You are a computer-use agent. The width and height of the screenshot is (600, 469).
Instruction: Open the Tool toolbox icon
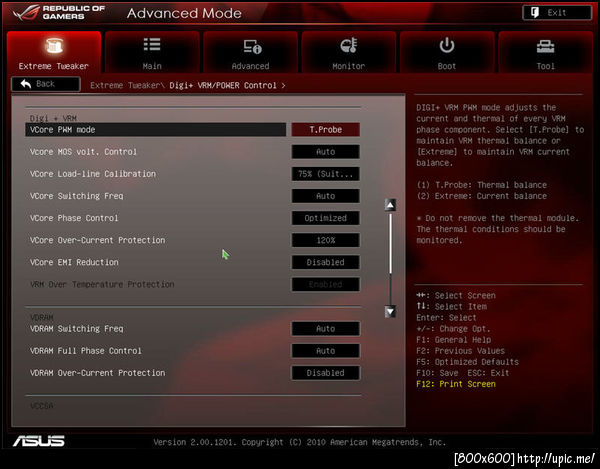(545, 47)
